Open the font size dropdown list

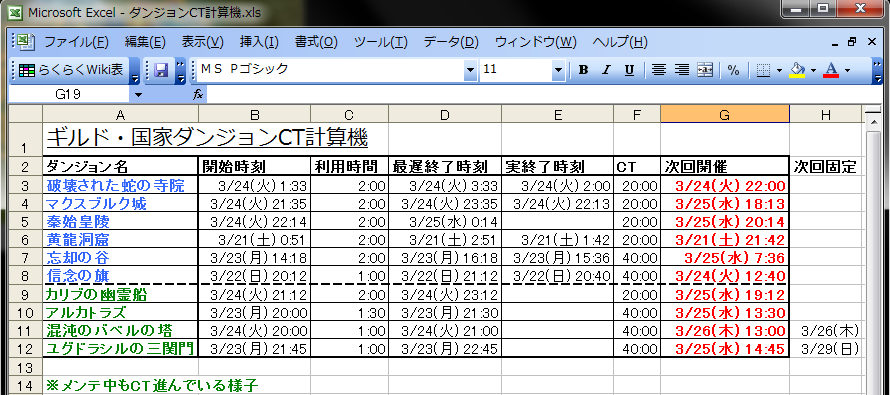coord(559,70)
